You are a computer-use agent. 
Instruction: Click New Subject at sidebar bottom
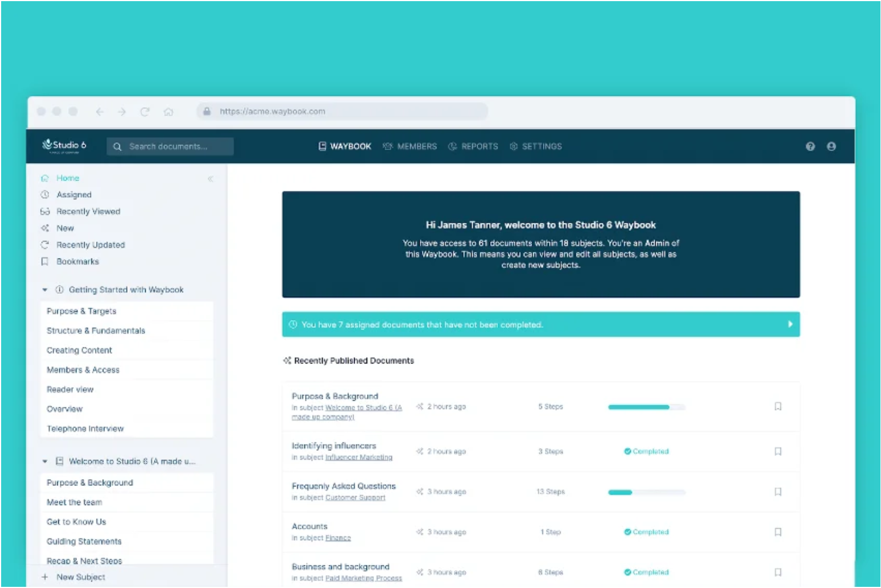tap(80, 577)
